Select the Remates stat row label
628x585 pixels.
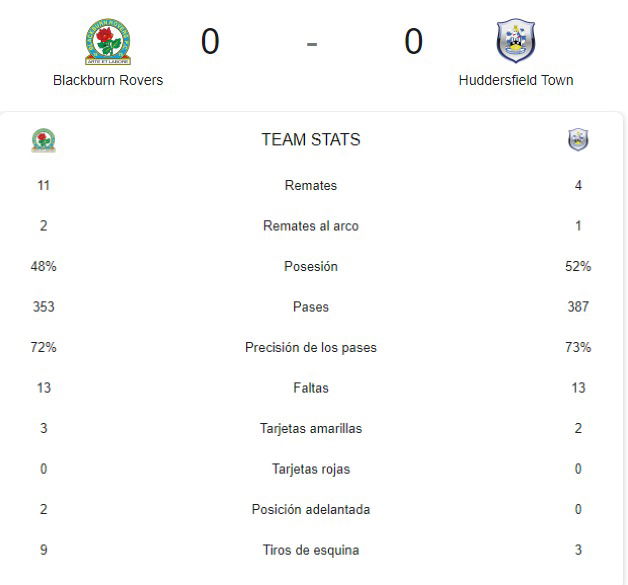311,185
